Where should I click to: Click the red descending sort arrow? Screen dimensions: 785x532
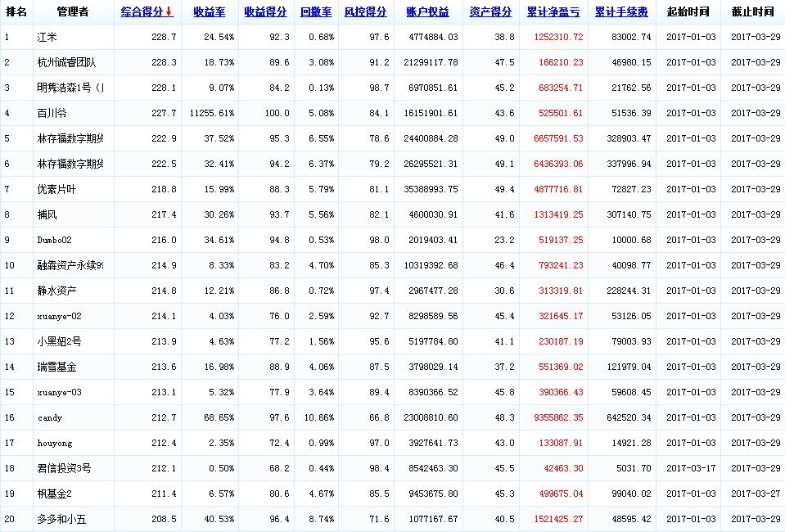point(169,11)
